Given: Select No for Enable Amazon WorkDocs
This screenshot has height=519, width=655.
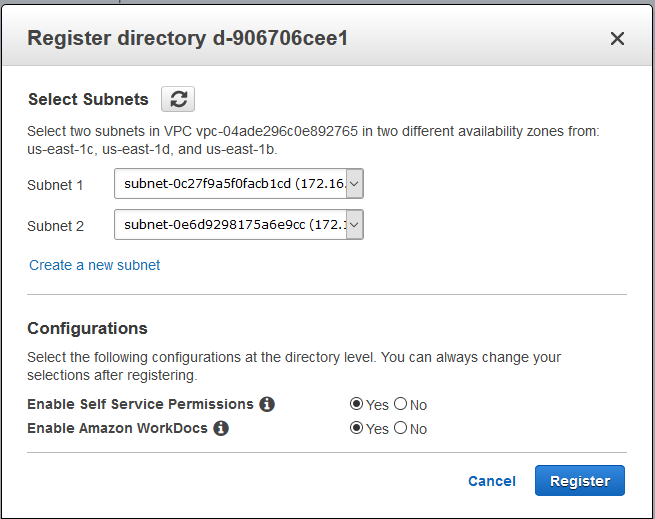Looking at the screenshot, I should [400, 428].
